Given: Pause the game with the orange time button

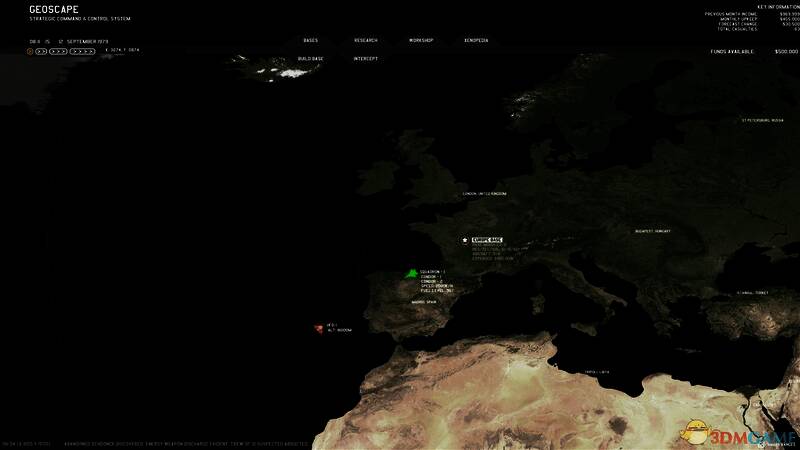Looking at the screenshot, I should [30, 50].
